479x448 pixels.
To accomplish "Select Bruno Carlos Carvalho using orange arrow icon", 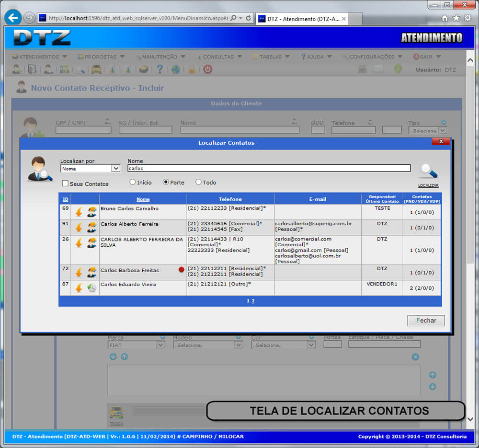I will click(x=79, y=212).
